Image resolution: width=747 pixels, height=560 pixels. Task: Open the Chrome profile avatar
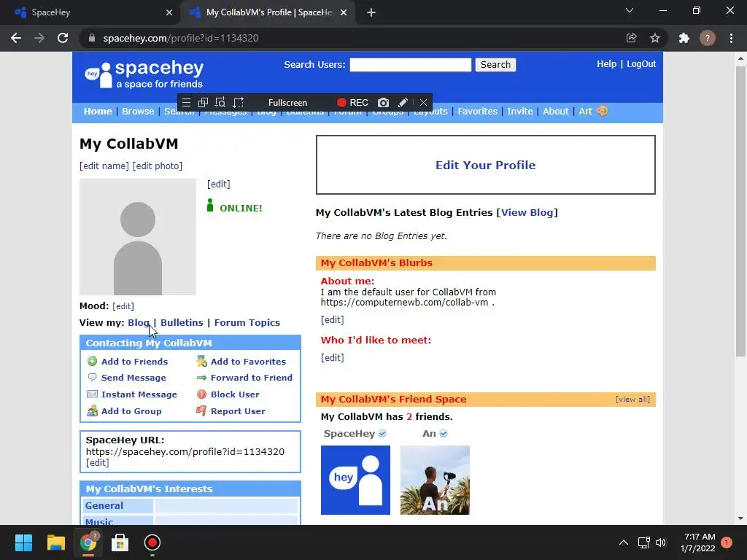click(x=708, y=38)
